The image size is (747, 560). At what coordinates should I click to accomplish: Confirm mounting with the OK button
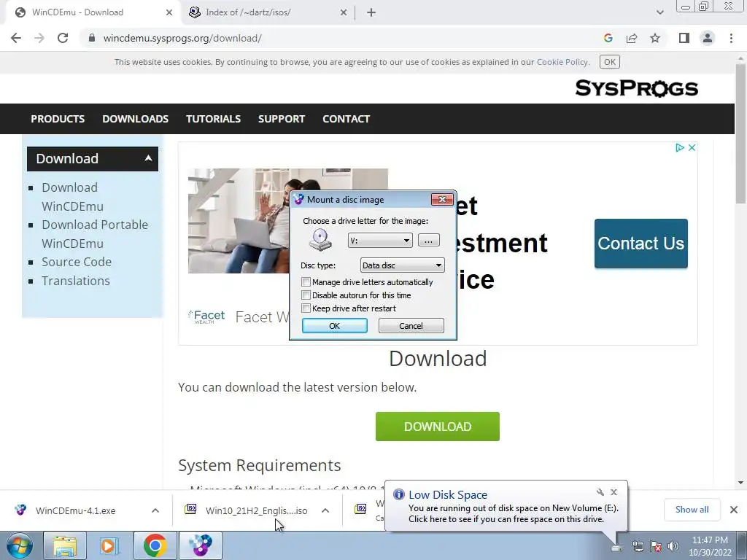tap(334, 326)
